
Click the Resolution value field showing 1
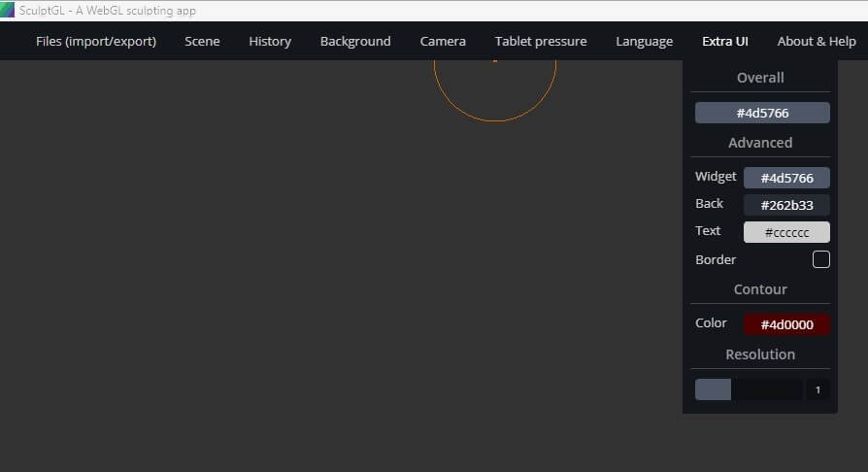click(818, 389)
